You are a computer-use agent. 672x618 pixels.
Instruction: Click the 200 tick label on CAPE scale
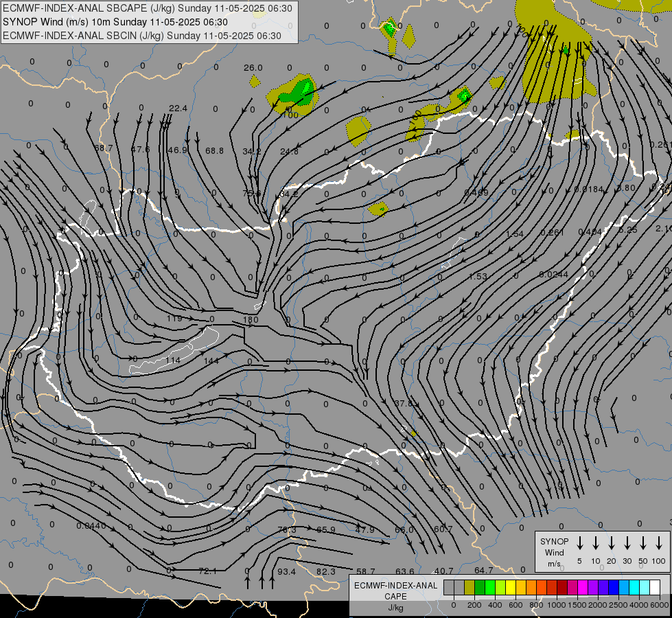tap(474, 605)
